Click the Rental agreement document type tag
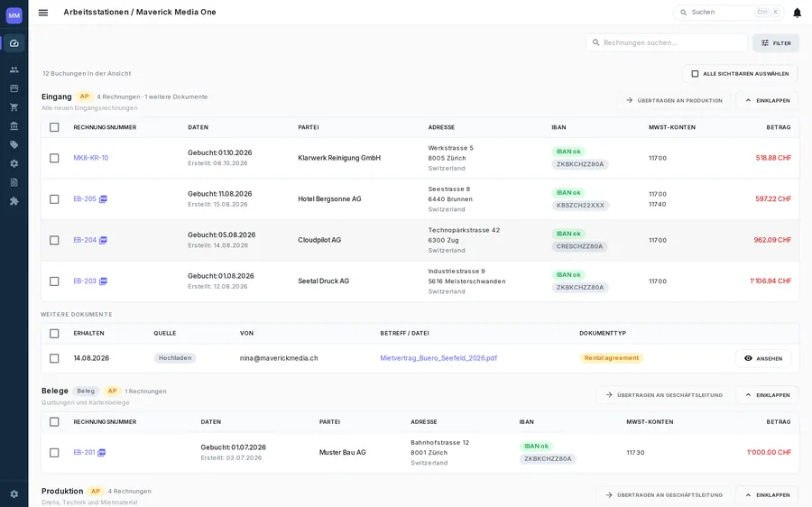The image size is (812, 507). (611, 358)
